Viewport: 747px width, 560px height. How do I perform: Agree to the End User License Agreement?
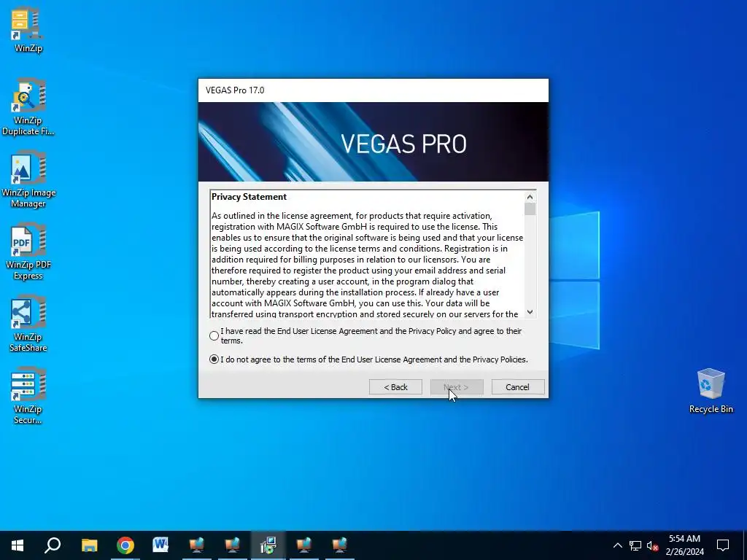pyautogui.click(x=214, y=335)
